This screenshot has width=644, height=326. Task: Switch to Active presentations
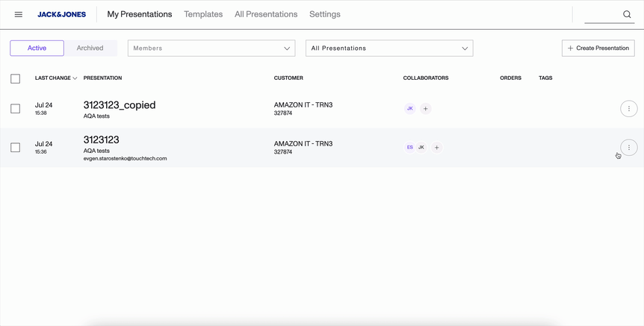pos(37,48)
